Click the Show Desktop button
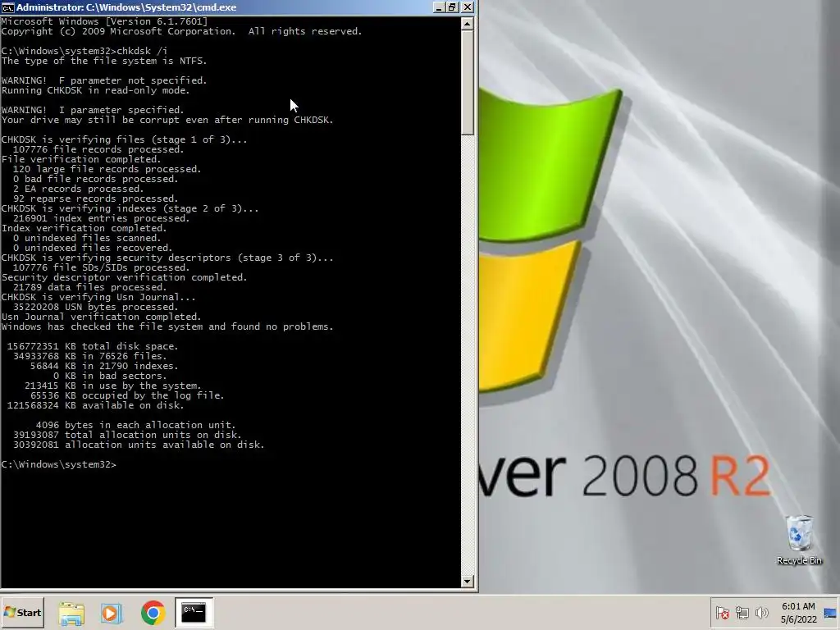840x630 pixels. pyautogui.click(x=830, y=613)
